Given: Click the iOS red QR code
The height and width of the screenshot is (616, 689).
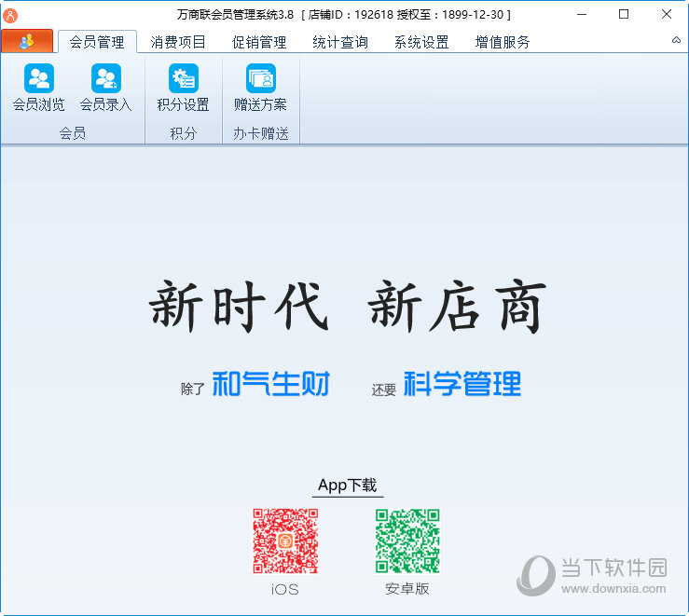Looking at the screenshot, I should coord(285,541).
